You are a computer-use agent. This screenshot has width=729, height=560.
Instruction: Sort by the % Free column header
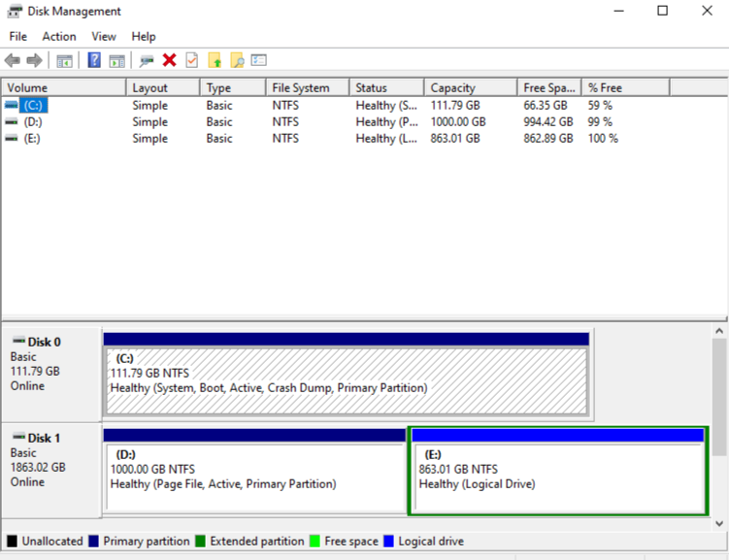[626, 88]
